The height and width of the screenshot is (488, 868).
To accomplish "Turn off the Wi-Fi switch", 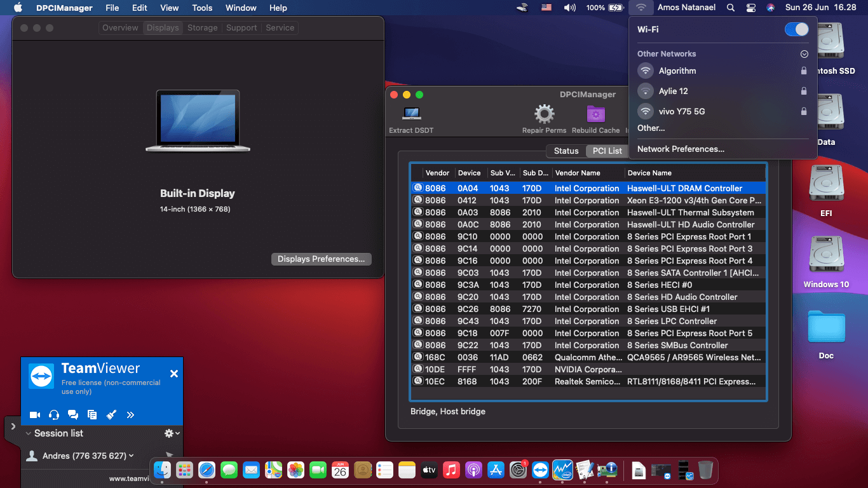I will coord(796,29).
